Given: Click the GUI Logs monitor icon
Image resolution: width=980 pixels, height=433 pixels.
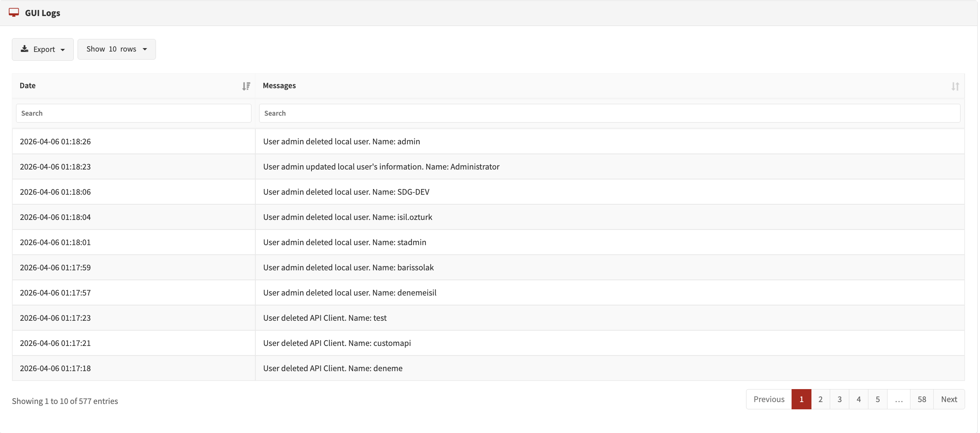Looking at the screenshot, I should [x=14, y=13].
